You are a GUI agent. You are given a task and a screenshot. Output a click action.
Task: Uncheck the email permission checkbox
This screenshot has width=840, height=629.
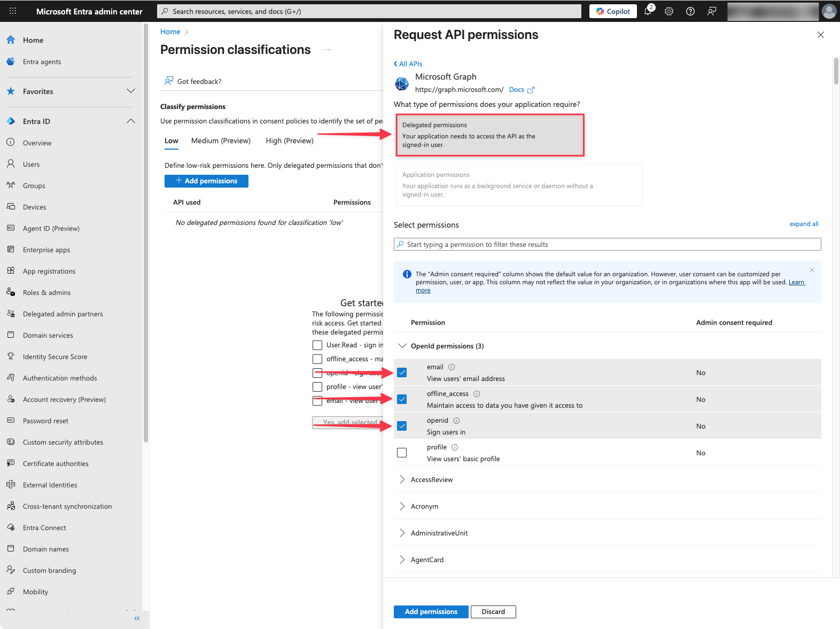[x=402, y=372]
